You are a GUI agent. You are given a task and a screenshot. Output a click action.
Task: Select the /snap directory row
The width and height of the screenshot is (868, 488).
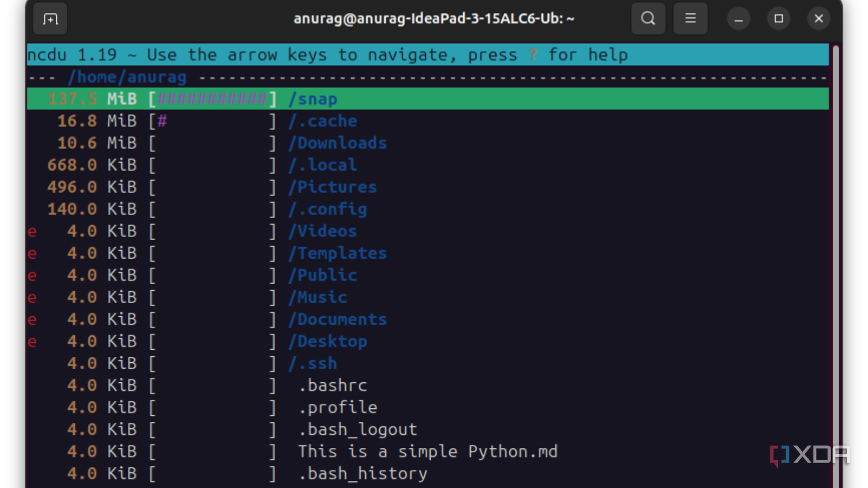tap(427, 99)
